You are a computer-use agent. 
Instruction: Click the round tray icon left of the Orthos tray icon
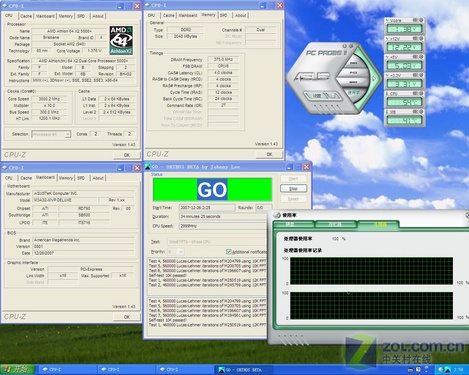click(x=440, y=369)
